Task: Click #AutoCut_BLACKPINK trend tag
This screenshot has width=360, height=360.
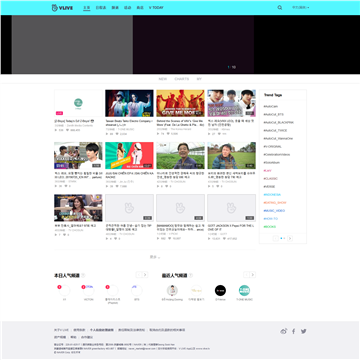Action: point(278,122)
